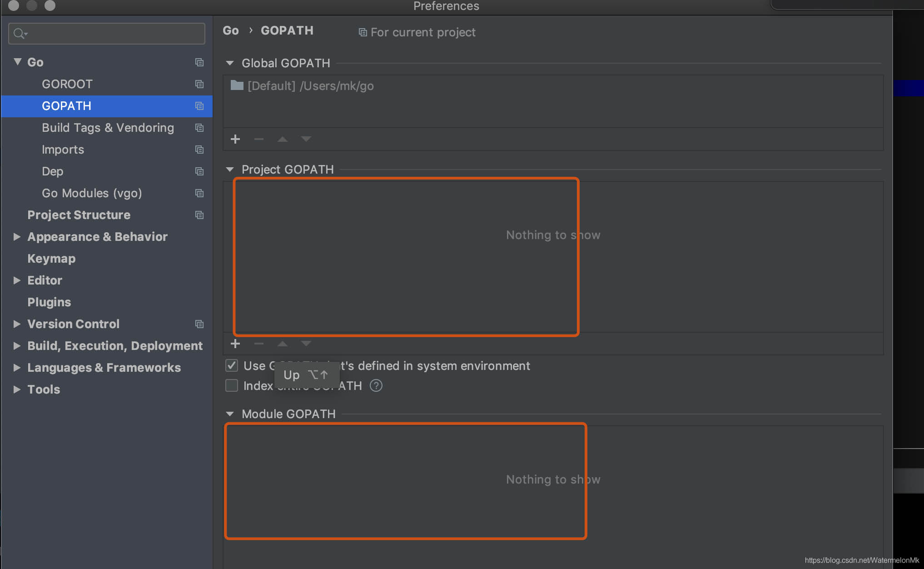Click the search magnifier icon in preferences

coord(19,34)
